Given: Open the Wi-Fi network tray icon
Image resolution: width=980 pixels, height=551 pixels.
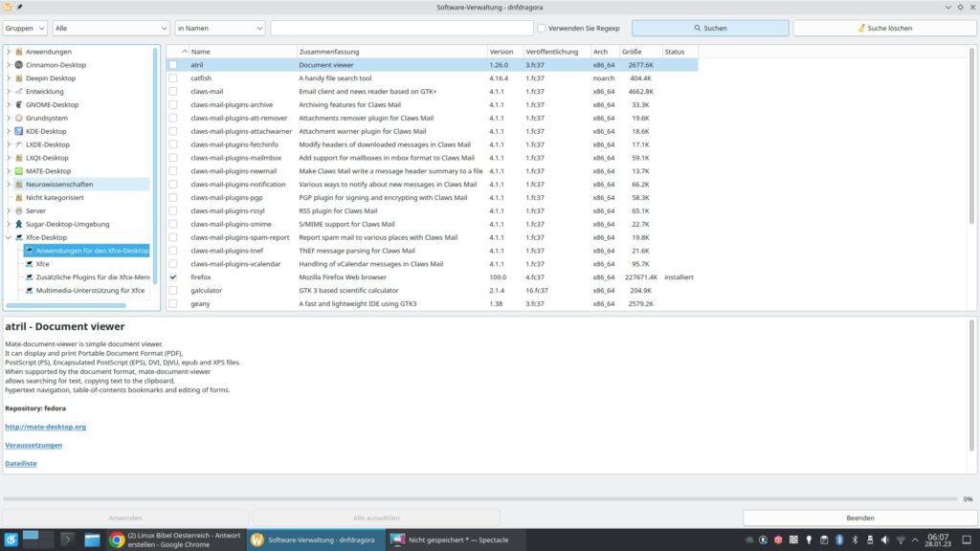Looking at the screenshot, I should coord(901,540).
